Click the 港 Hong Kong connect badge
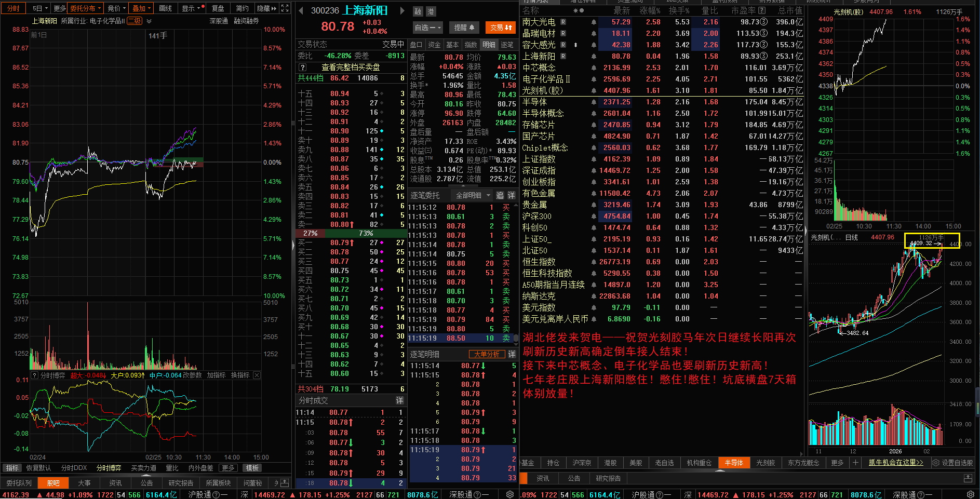The height and width of the screenshot is (499, 980). [x=431, y=11]
